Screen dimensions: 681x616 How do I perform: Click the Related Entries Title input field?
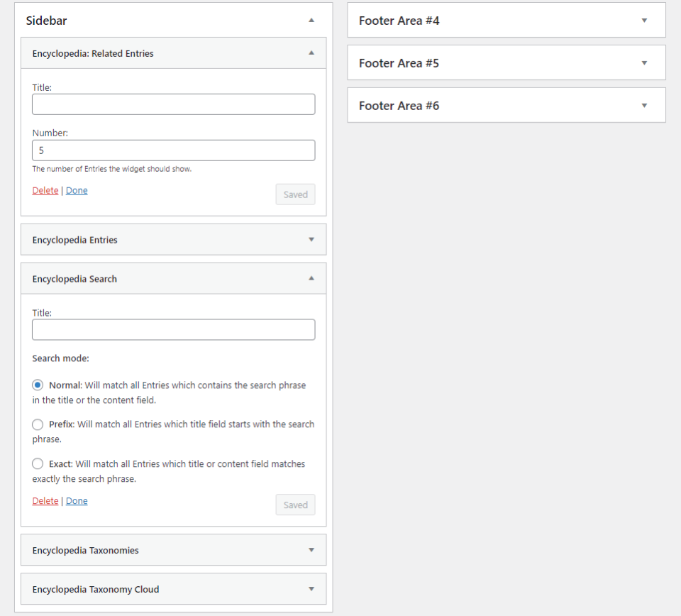(x=173, y=104)
